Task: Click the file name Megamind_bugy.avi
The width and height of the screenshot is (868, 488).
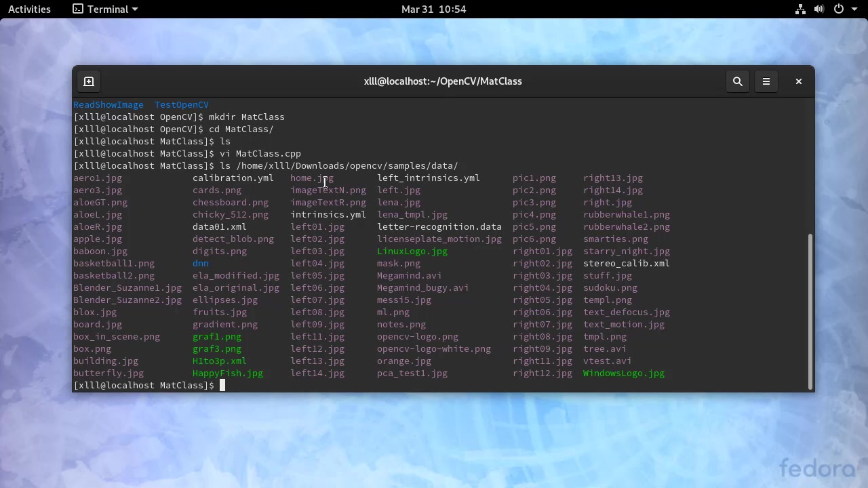Action: 423,288
